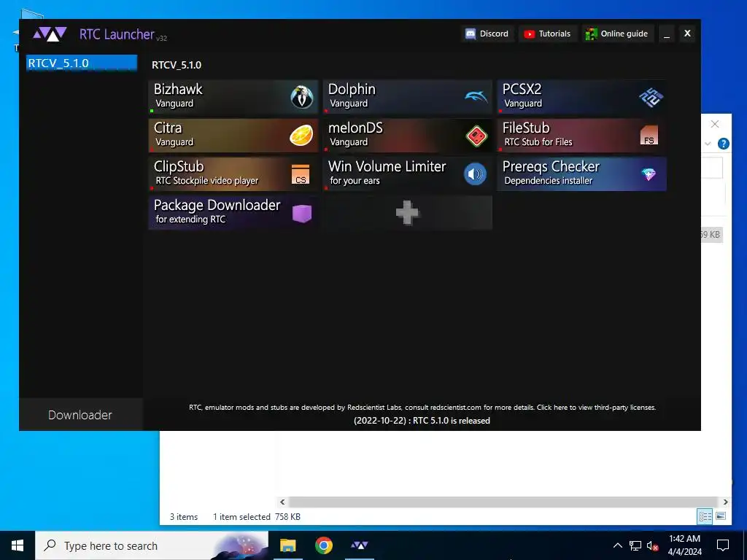Image resolution: width=747 pixels, height=560 pixels.
Task: Show hidden system tray icons
Action: click(x=617, y=545)
